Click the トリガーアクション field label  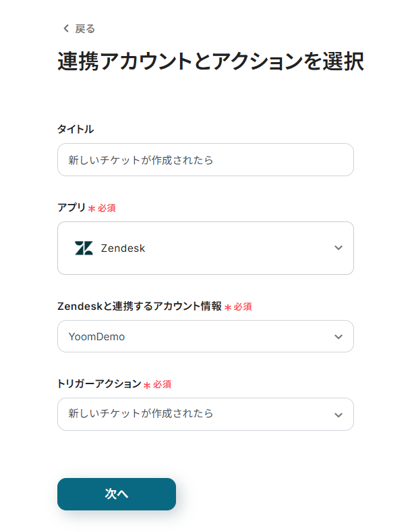pyautogui.click(x=99, y=384)
